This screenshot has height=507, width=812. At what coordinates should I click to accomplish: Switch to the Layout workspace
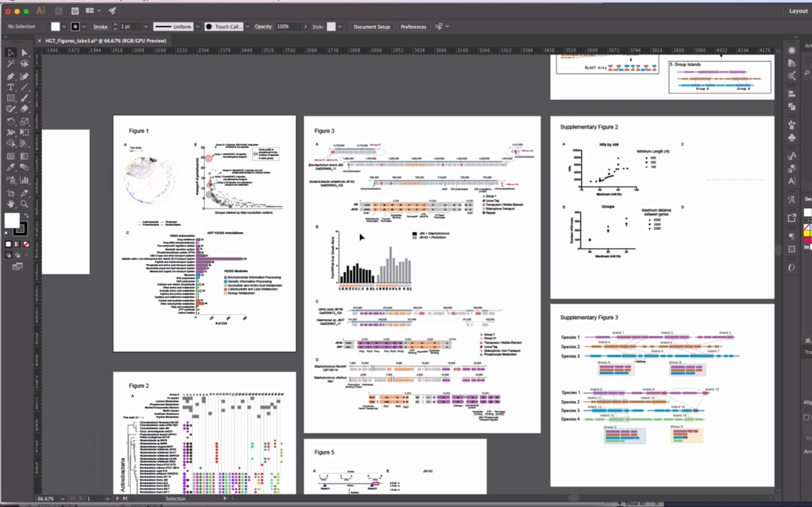[798, 11]
